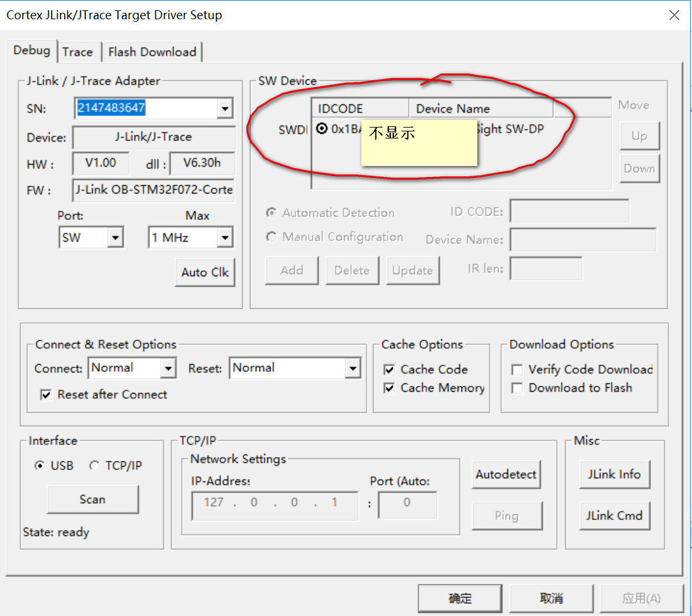Enable Verify Code Download checkbox
The image size is (692, 616).
coord(517,369)
